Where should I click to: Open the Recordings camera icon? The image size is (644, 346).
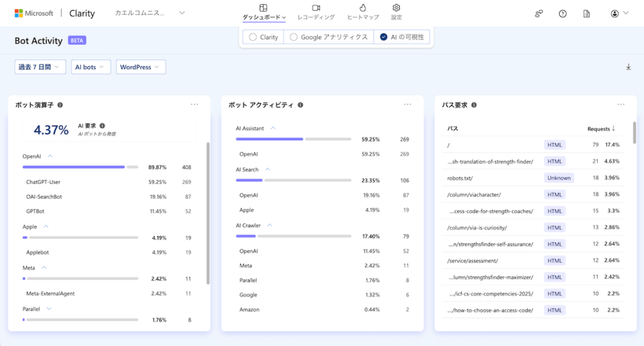coord(316,8)
